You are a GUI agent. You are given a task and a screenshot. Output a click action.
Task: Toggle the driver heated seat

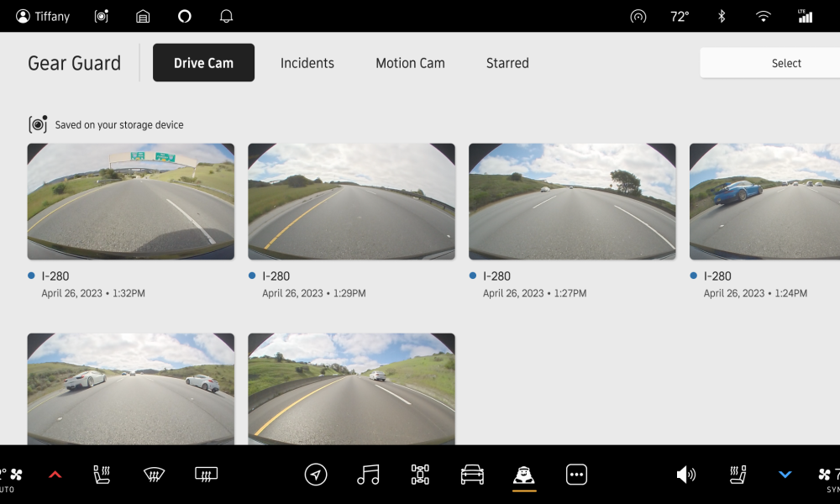(x=102, y=475)
